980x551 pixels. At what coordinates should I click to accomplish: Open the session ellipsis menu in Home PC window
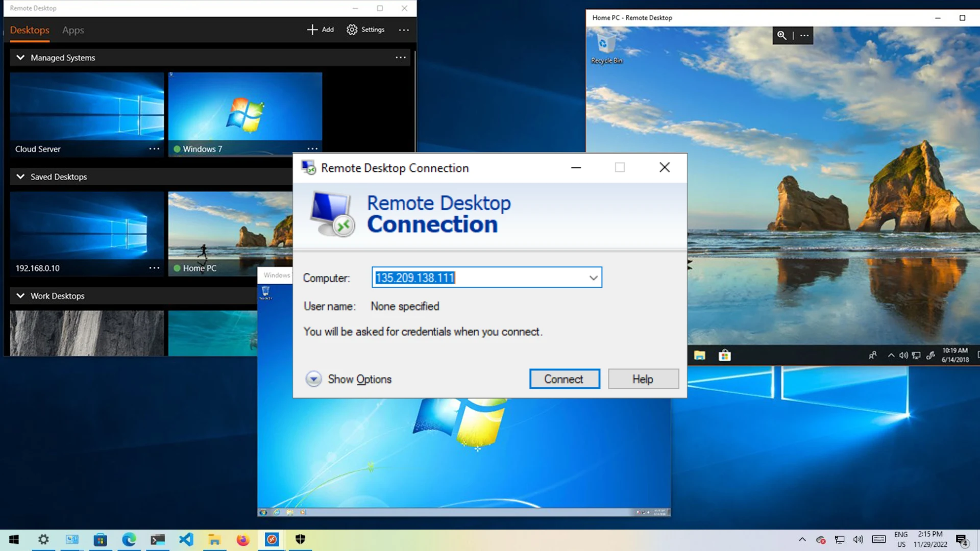coord(804,36)
